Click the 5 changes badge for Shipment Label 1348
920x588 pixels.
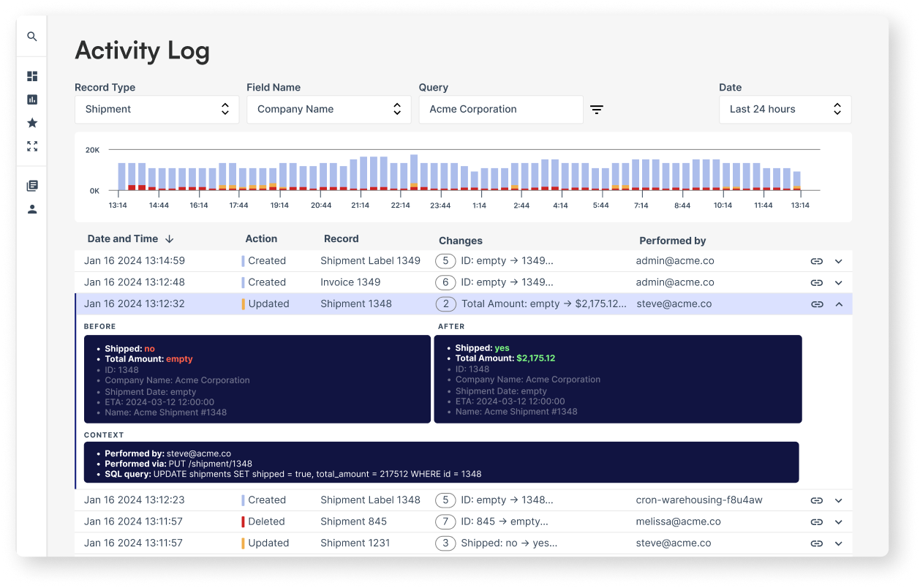click(x=445, y=500)
